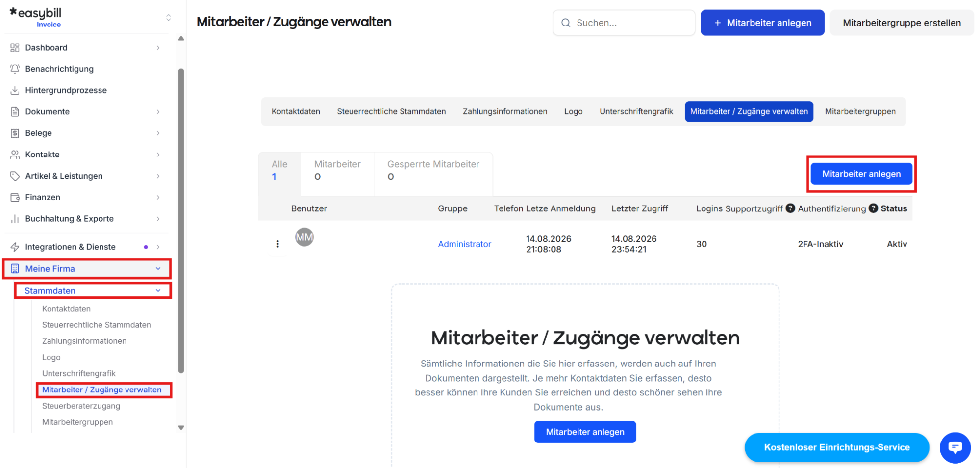This screenshot has height=468, width=980.
Task: Open Kontaktdaten in the sidebar tree
Action: (66, 309)
